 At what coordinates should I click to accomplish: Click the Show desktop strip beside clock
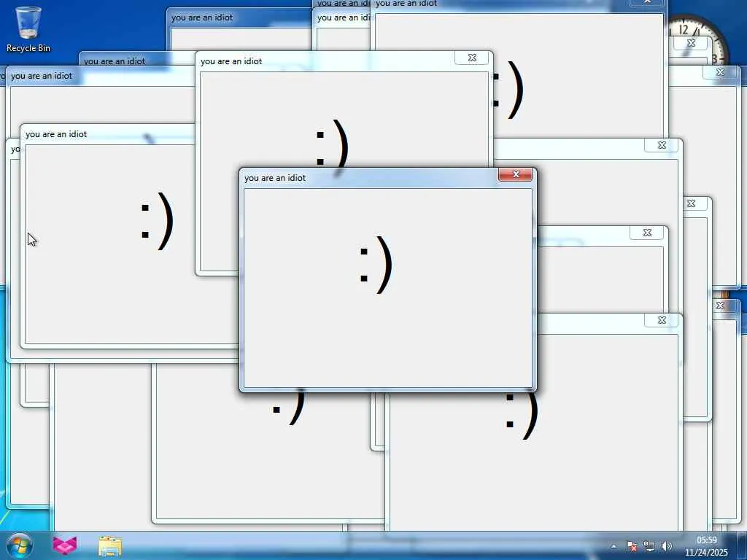click(742, 546)
